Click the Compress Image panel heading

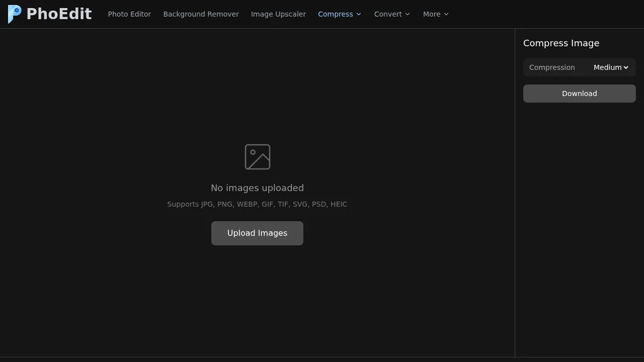(x=561, y=43)
